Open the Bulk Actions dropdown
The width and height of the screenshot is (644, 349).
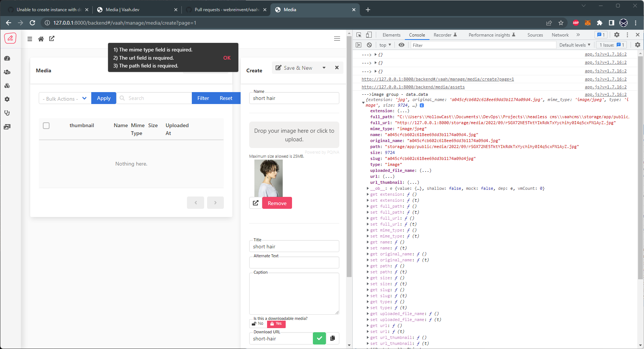[x=65, y=98]
